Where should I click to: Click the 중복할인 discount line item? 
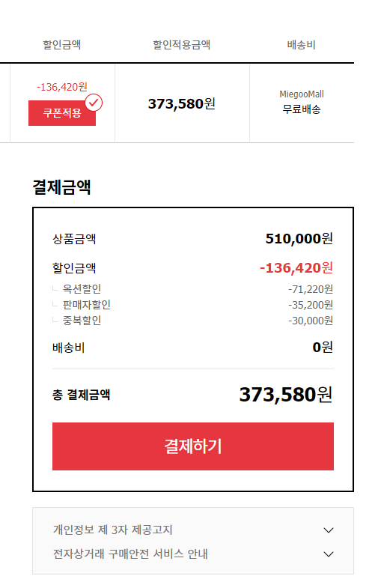click(x=82, y=321)
